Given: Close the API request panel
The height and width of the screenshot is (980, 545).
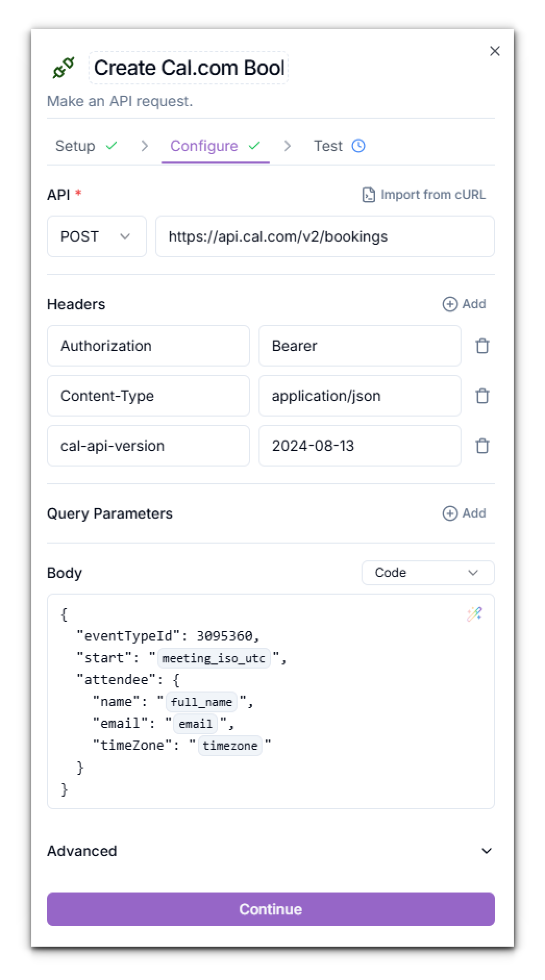Looking at the screenshot, I should (494, 51).
